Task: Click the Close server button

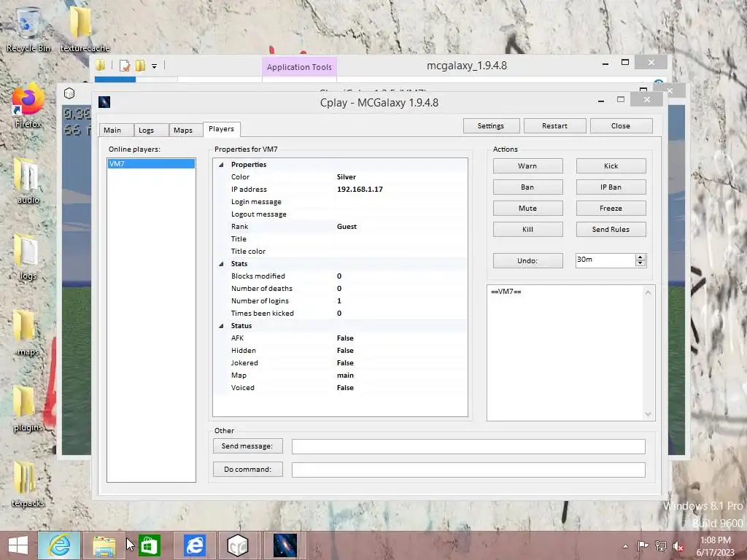Action: coord(621,125)
